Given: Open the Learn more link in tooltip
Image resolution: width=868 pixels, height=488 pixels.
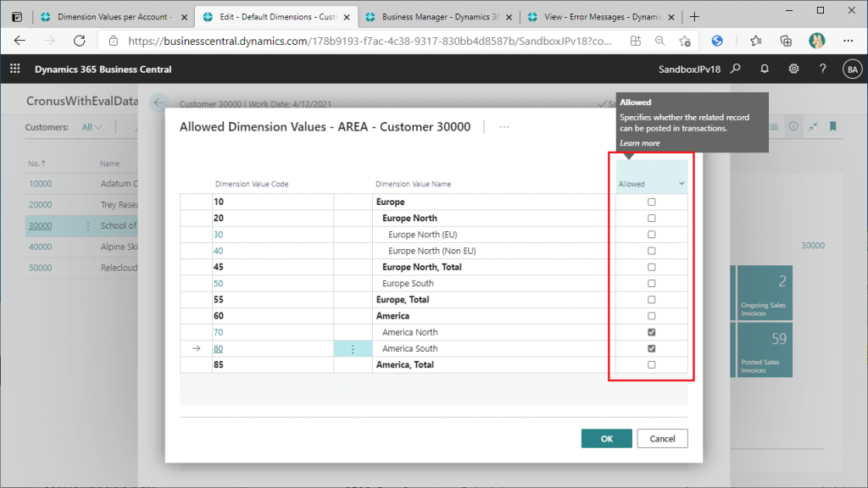Looking at the screenshot, I should 639,142.
